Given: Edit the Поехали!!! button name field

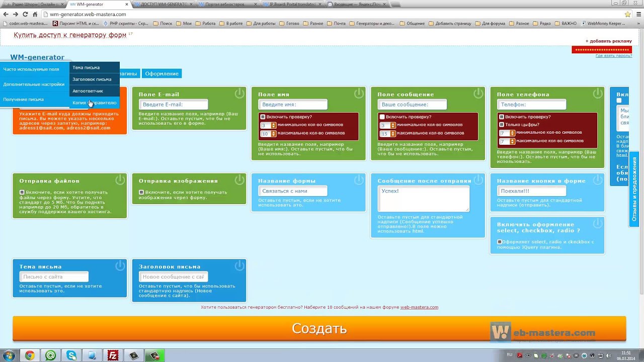Looking at the screenshot, I should point(532,191).
